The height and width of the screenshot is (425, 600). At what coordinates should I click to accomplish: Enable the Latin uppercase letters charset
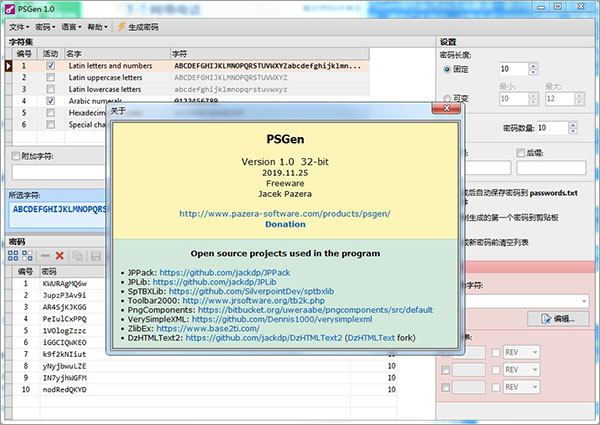coord(50,78)
